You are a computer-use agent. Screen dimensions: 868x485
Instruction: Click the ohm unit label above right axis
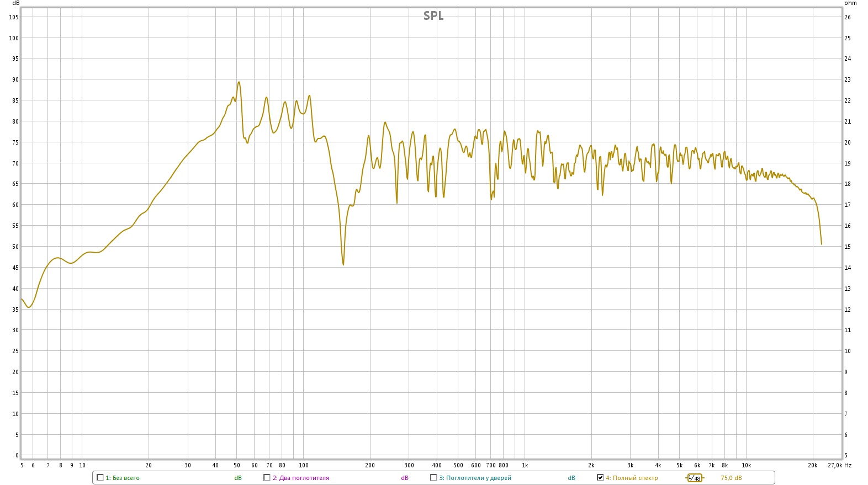pos(850,3)
